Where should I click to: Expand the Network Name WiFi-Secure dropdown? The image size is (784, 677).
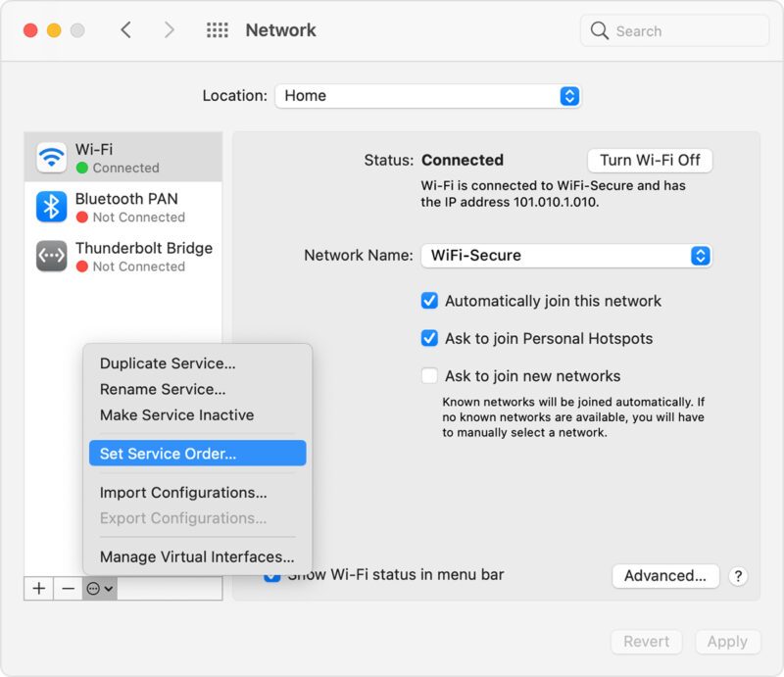[566, 255]
